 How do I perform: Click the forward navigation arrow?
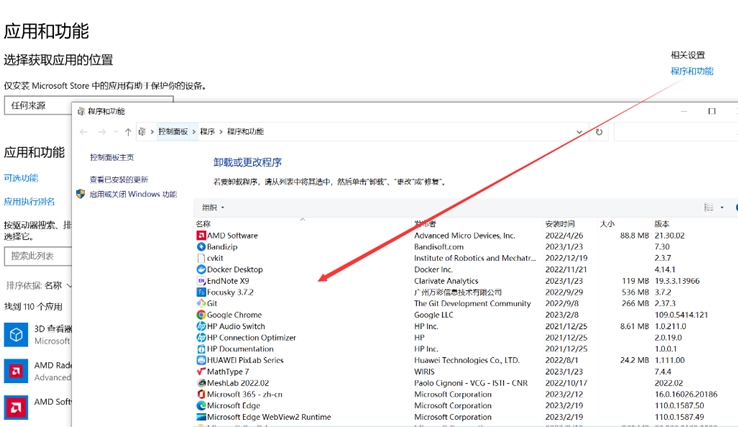(x=102, y=132)
